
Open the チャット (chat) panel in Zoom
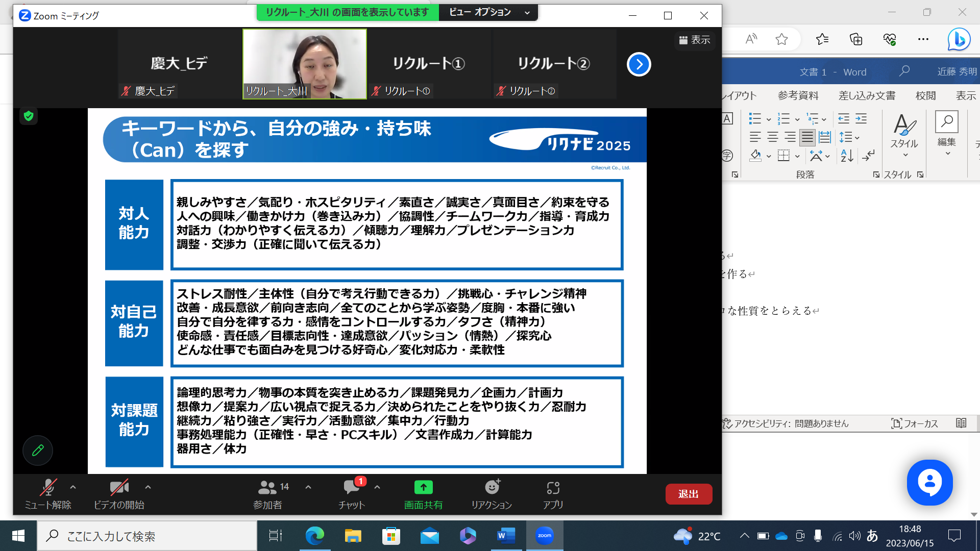pos(351,494)
